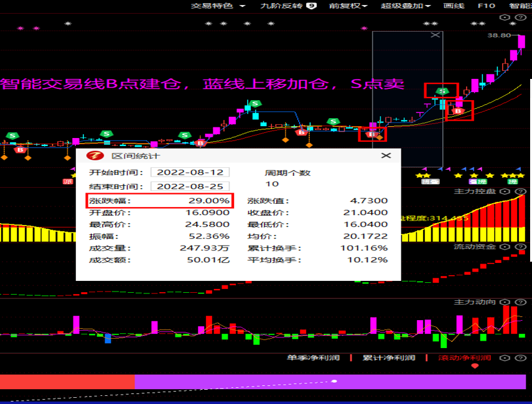Click the 累计换手 101.16% value
The height and width of the screenshot is (404, 532).
point(364,248)
